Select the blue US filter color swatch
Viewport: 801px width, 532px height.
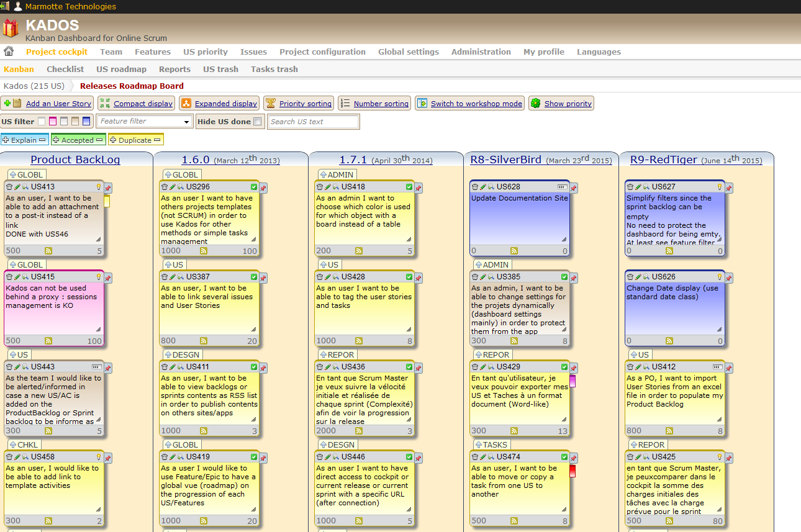tap(85, 122)
